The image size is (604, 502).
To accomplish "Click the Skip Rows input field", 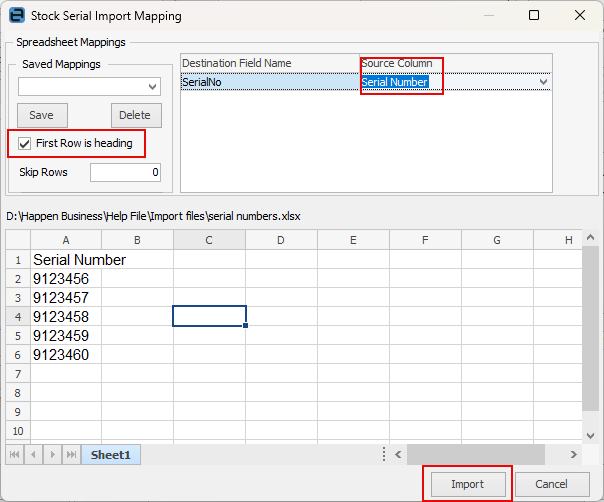I will [x=125, y=172].
